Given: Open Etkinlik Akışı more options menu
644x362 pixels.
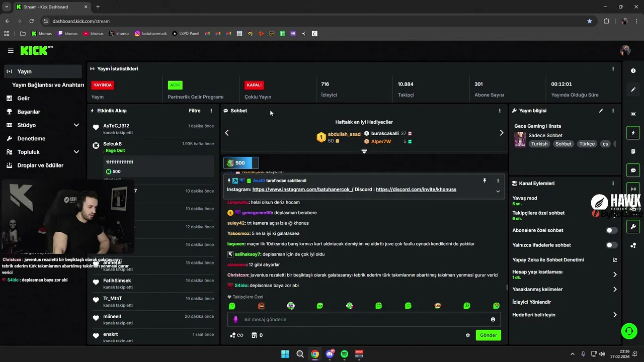Looking at the screenshot, I should pos(211,111).
